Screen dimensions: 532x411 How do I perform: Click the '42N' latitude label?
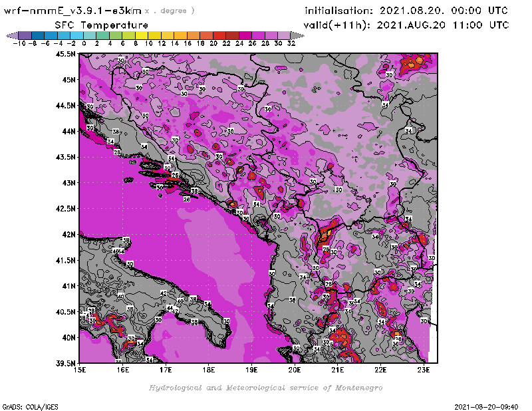click(69, 235)
